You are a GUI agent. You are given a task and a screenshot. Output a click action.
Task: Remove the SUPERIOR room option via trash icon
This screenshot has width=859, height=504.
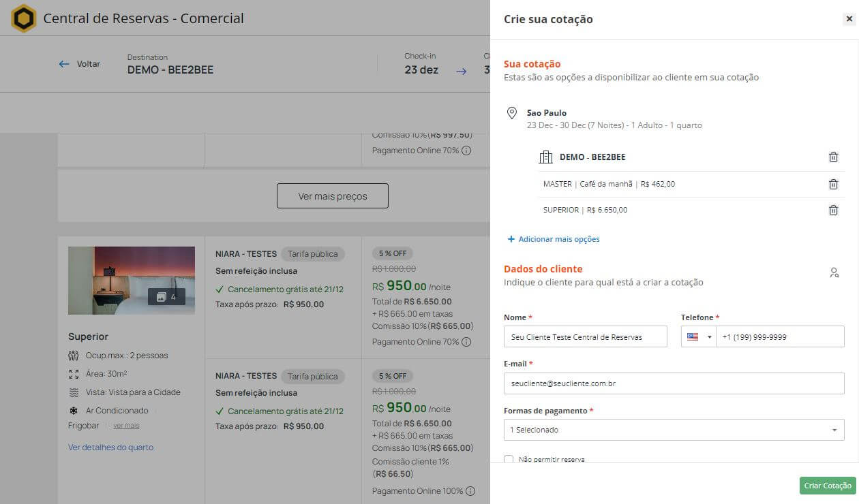pyautogui.click(x=833, y=210)
